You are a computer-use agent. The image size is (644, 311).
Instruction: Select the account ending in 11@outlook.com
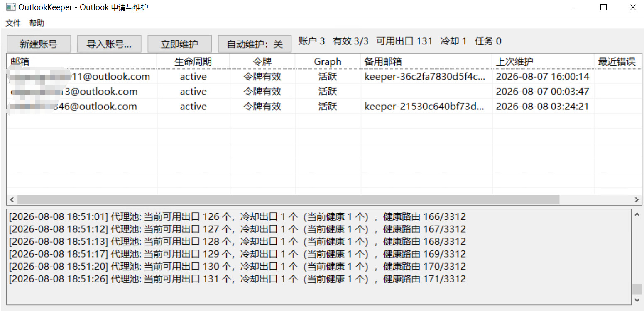81,77
